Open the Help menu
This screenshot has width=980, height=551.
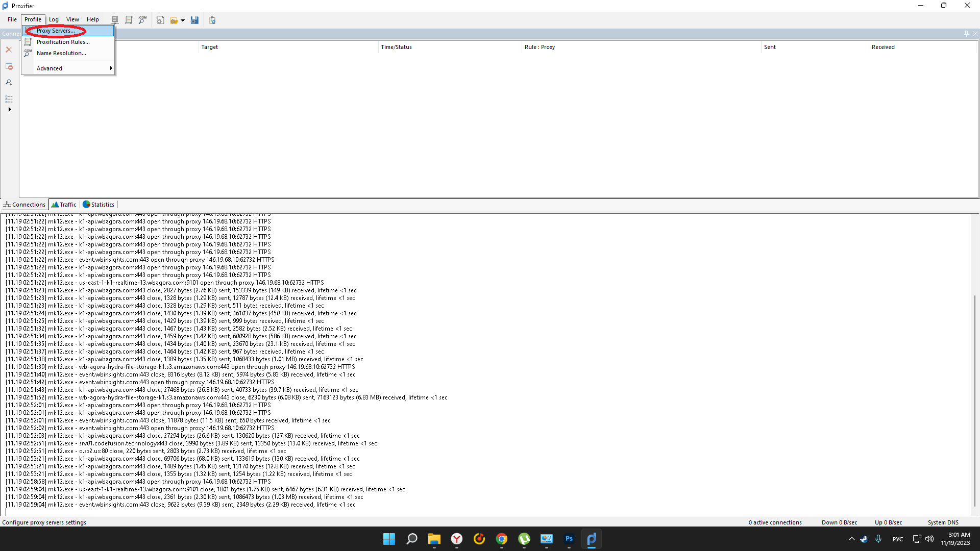coord(92,19)
